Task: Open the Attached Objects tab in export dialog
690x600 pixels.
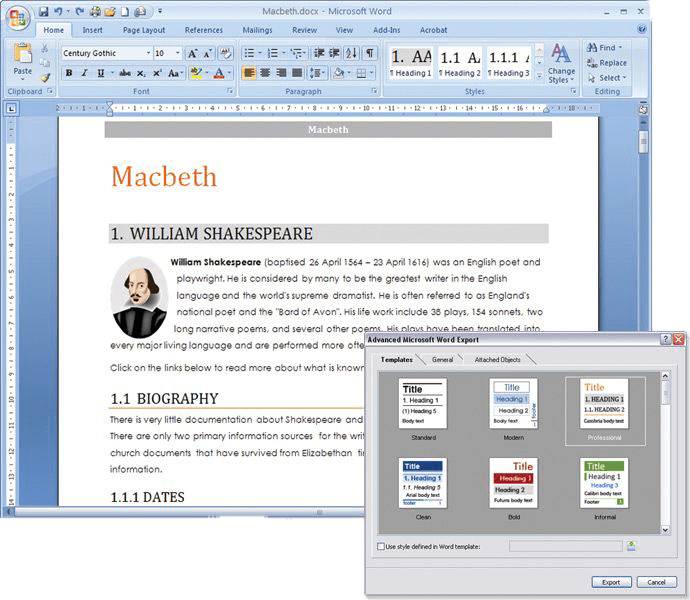Action: (497, 360)
